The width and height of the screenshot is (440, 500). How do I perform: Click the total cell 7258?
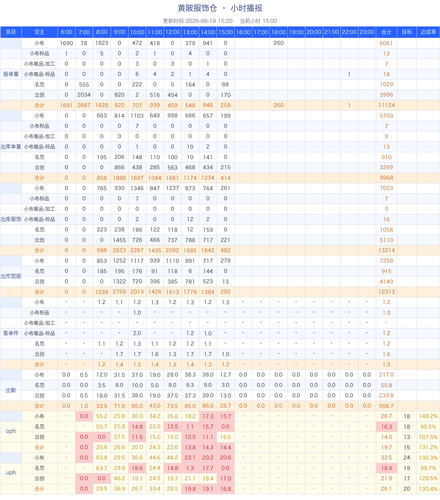click(x=386, y=260)
